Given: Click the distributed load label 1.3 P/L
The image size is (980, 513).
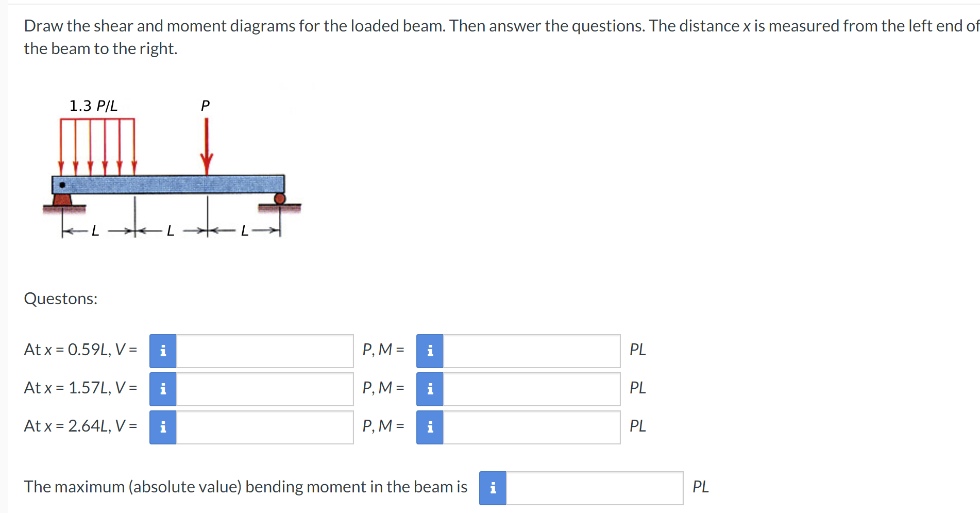Looking at the screenshot, I should click(93, 106).
